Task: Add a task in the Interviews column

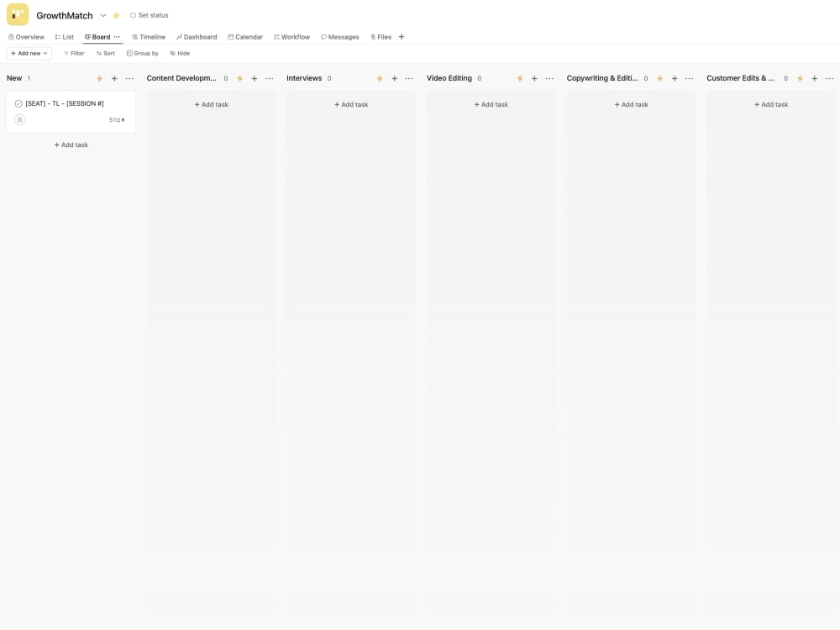Action: coord(350,104)
